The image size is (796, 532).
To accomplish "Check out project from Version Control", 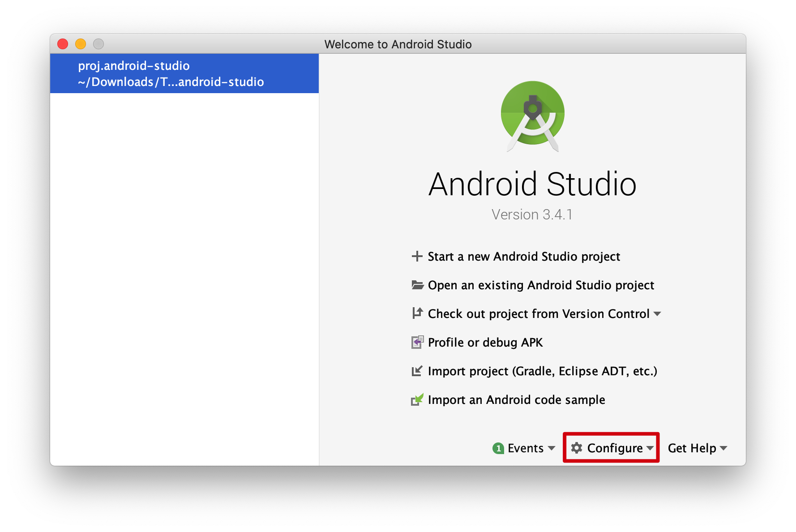I will pyautogui.click(x=539, y=314).
